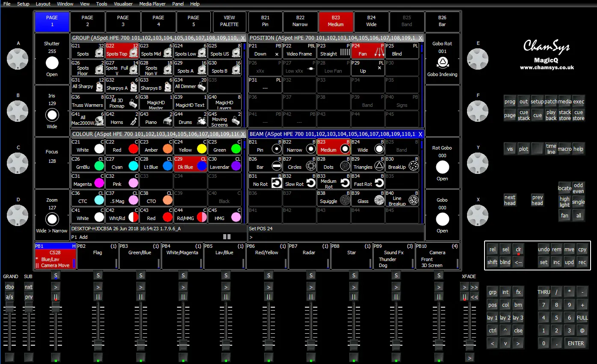Select the Dots gobo beam B28
Image resolution: width=597 pixels, height=364 pixels.
pyautogui.click(x=334, y=164)
